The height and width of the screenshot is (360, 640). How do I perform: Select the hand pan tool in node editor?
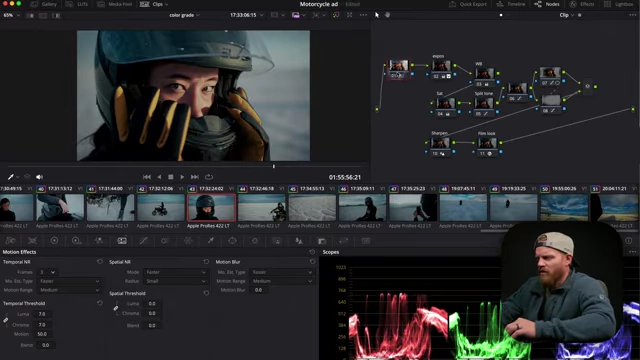click(387, 15)
